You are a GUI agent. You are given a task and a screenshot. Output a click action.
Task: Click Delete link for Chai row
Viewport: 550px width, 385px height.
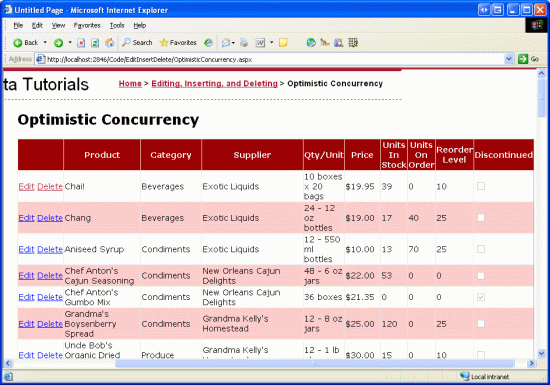[x=50, y=187]
